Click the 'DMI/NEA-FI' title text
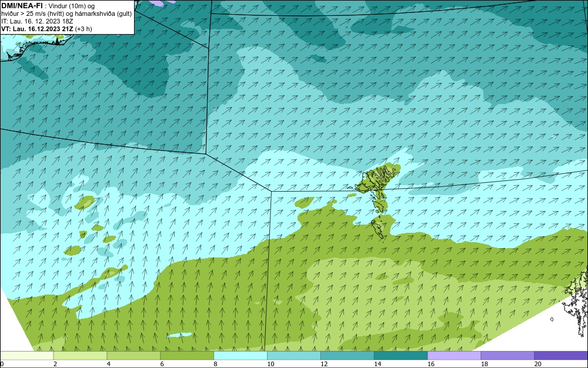Screen dimensions: 588x368 (x=22, y=6)
